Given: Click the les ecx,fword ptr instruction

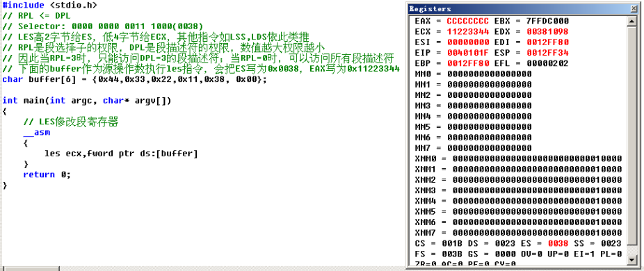Looking at the screenshot, I should (121, 154).
